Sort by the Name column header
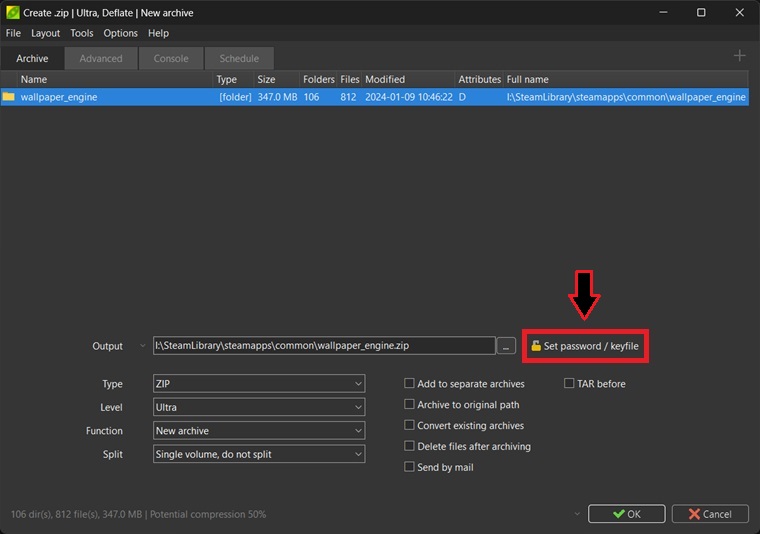This screenshot has width=760, height=534. click(x=115, y=79)
